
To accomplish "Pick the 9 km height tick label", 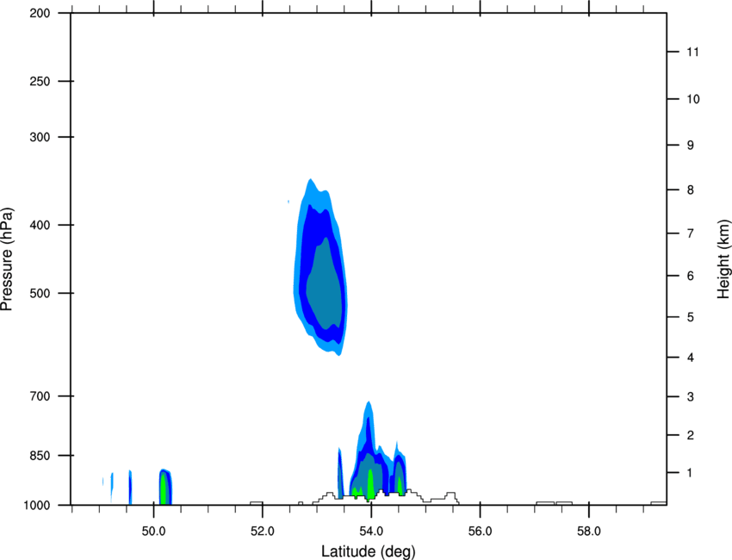I will pos(691,146).
